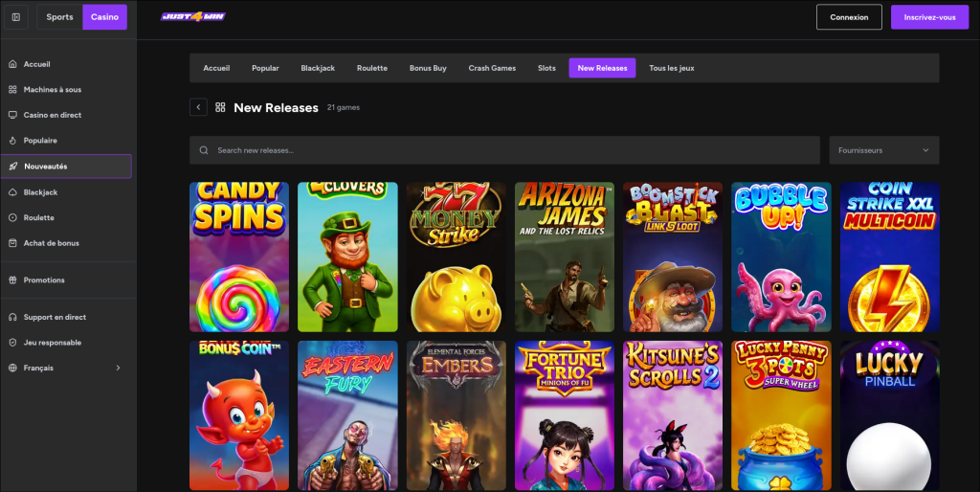Open the Bubble Up! game
This screenshot has width=980, height=492.
[781, 257]
